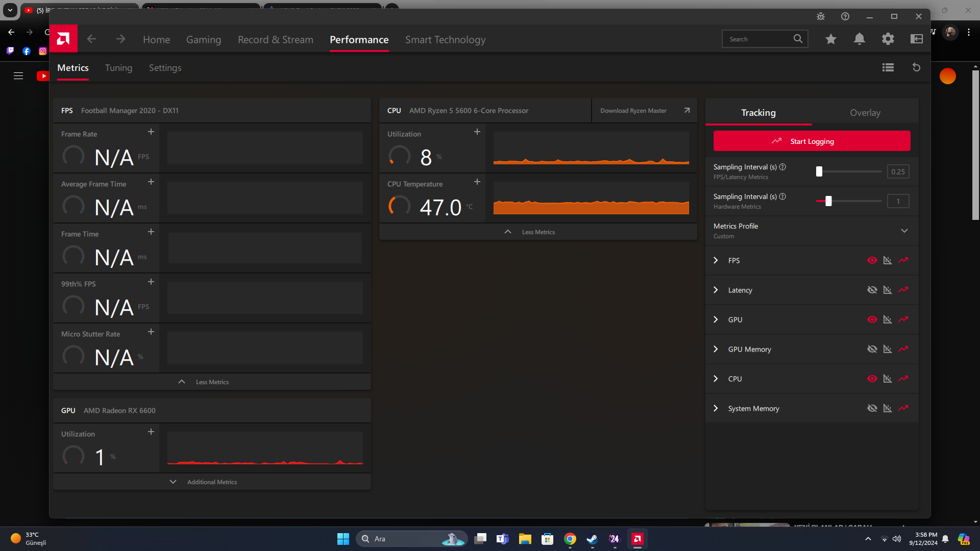Switch to the Settings sub-tab

pyautogui.click(x=165, y=68)
